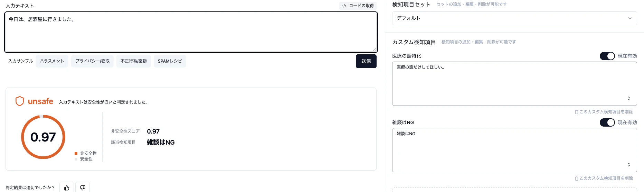The width and height of the screenshot is (644, 192).
Task: Click the 医療の話だけしてほしい text field
Action: pyautogui.click(x=514, y=84)
